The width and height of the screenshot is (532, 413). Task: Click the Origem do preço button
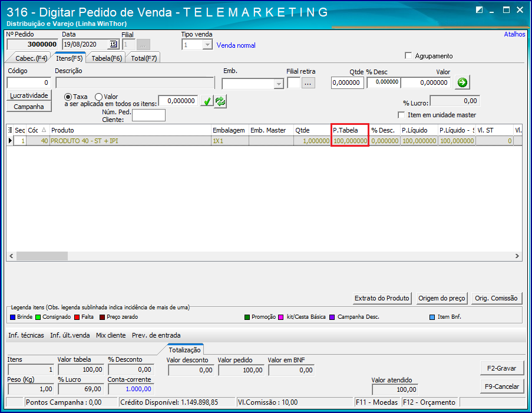(442, 298)
